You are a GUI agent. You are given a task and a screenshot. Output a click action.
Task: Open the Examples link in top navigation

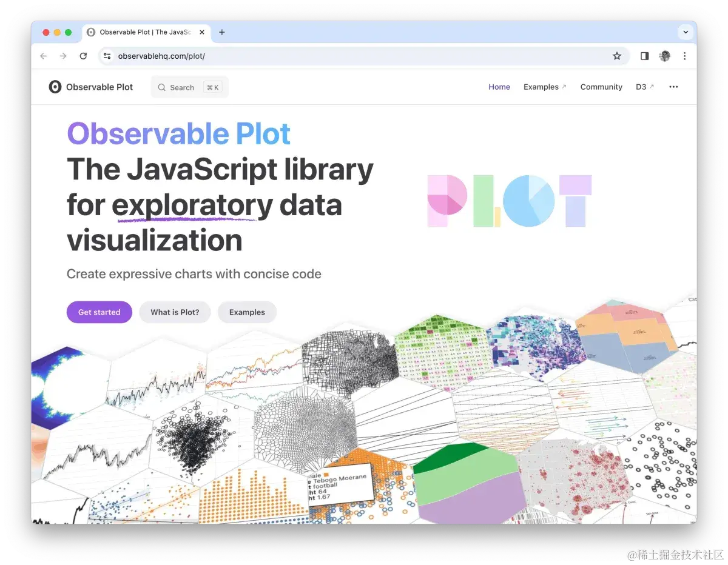coord(544,87)
